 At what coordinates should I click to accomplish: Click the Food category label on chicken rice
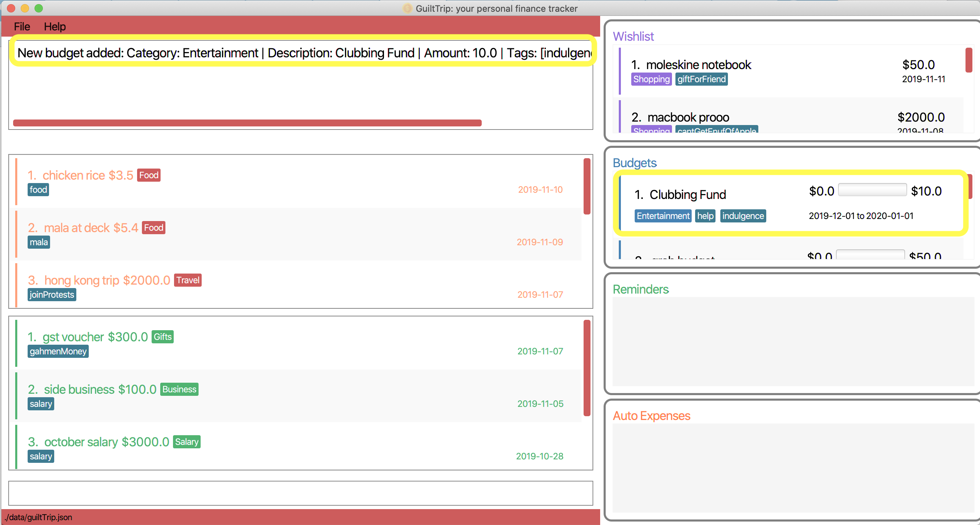click(149, 175)
